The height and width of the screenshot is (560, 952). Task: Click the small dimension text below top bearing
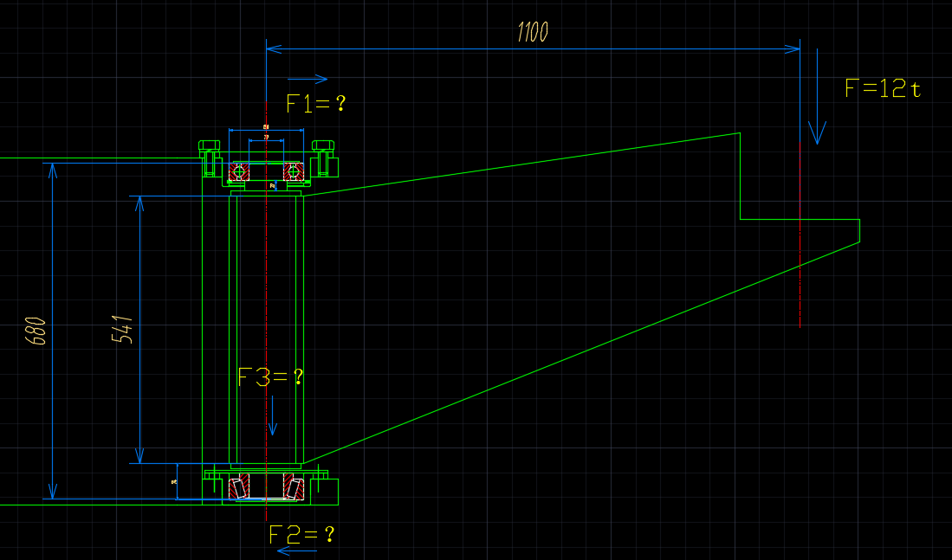(271, 184)
